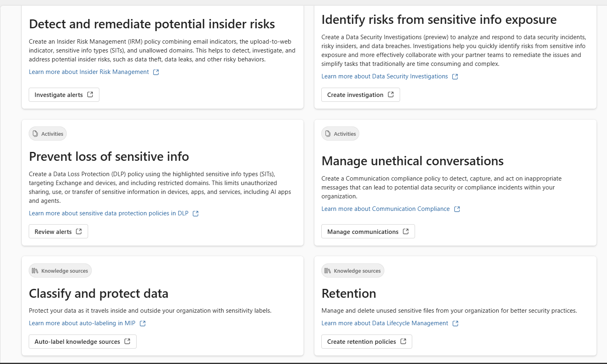Click the document icon in Prevent loss Activities tag
The height and width of the screenshot is (364, 607).
(36, 134)
